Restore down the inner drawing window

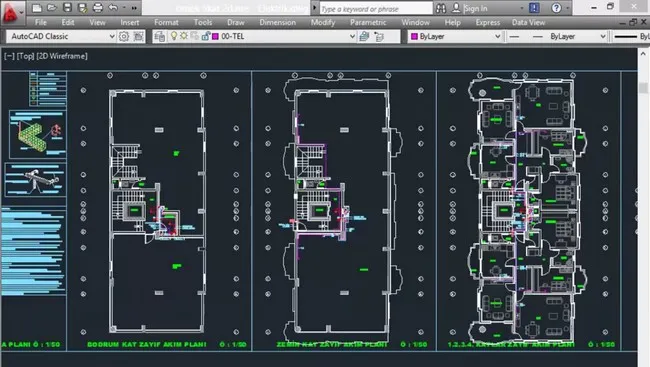633,22
